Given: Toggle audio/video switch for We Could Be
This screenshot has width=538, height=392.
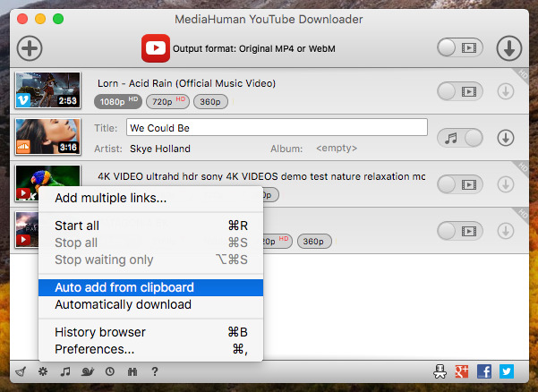Looking at the screenshot, I should tap(460, 138).
